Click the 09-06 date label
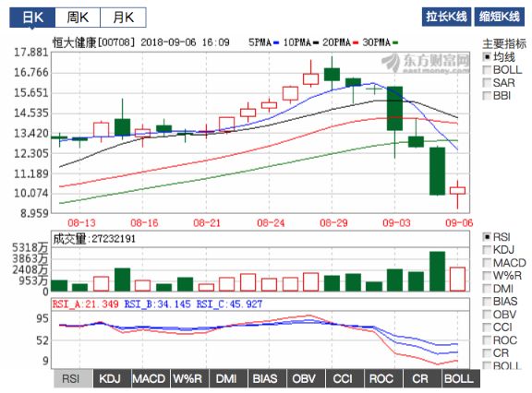 (x=459, y=223)
